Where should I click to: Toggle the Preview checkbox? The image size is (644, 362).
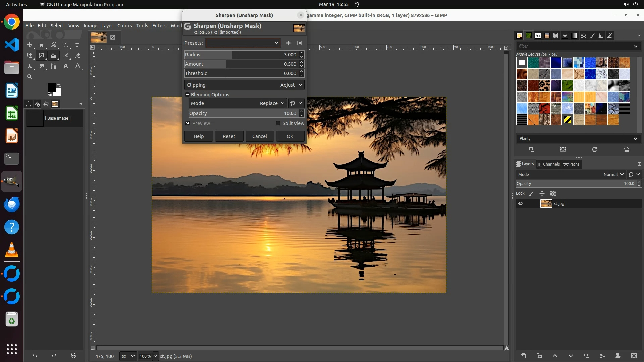(188, 123)
